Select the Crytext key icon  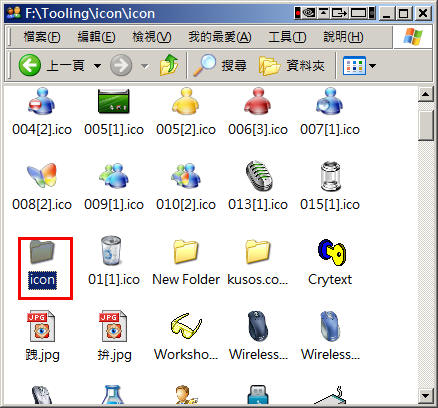(x=332, y=252)
